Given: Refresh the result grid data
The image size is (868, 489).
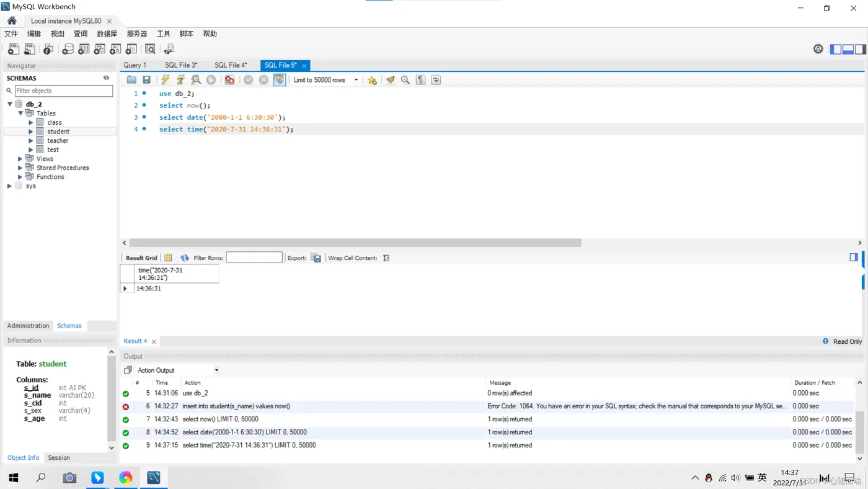Looking at the screenshot, I should 185,258.
